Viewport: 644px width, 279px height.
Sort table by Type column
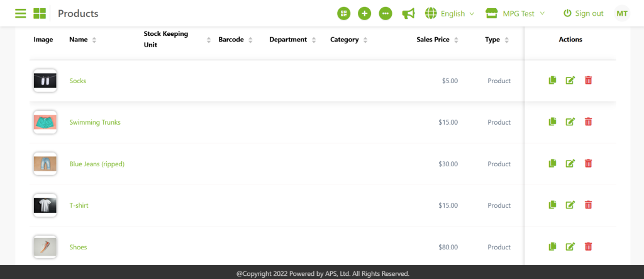tap(507, 40)
